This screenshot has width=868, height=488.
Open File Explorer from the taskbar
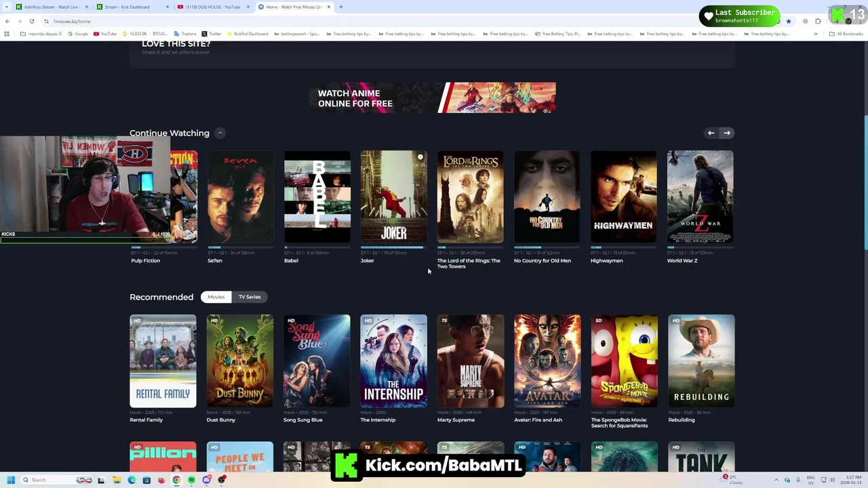coord(117,480)
